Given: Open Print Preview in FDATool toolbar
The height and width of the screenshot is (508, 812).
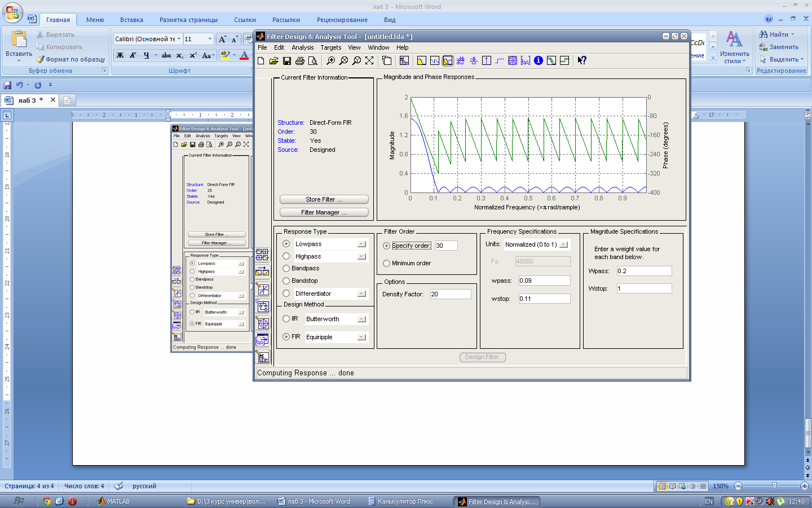Looking at the screenshot, I should point(313,60).
